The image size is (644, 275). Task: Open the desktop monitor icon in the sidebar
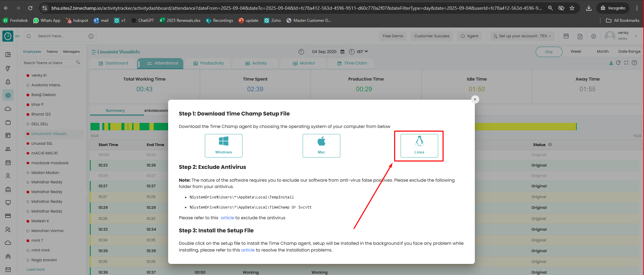pos(8,202)
